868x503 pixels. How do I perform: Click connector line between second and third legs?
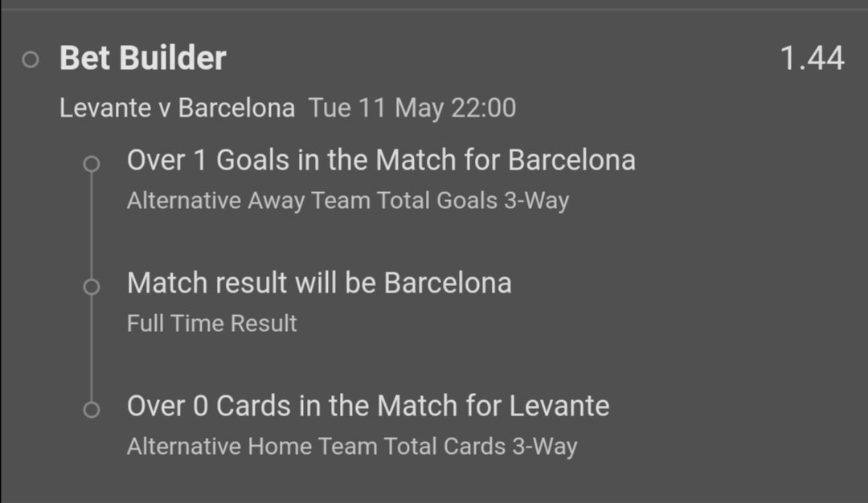tap(92, 348)
